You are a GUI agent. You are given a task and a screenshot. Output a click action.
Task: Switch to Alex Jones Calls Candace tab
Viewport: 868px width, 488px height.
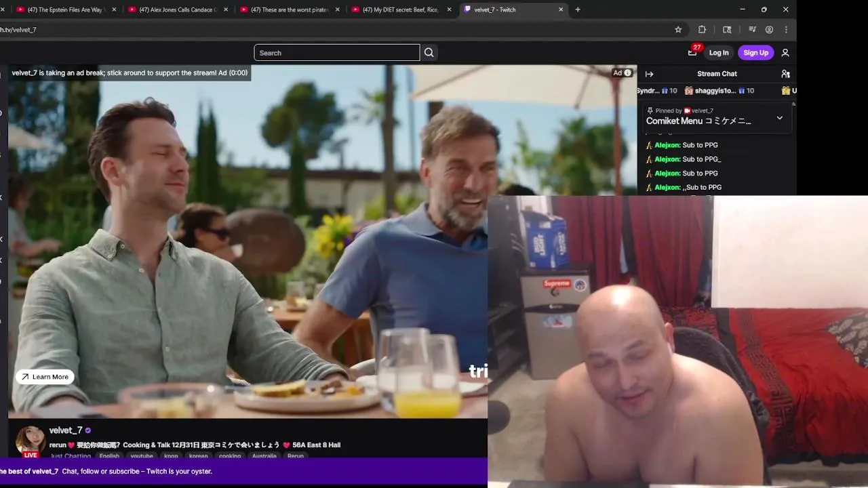click(x=178, y=9)
